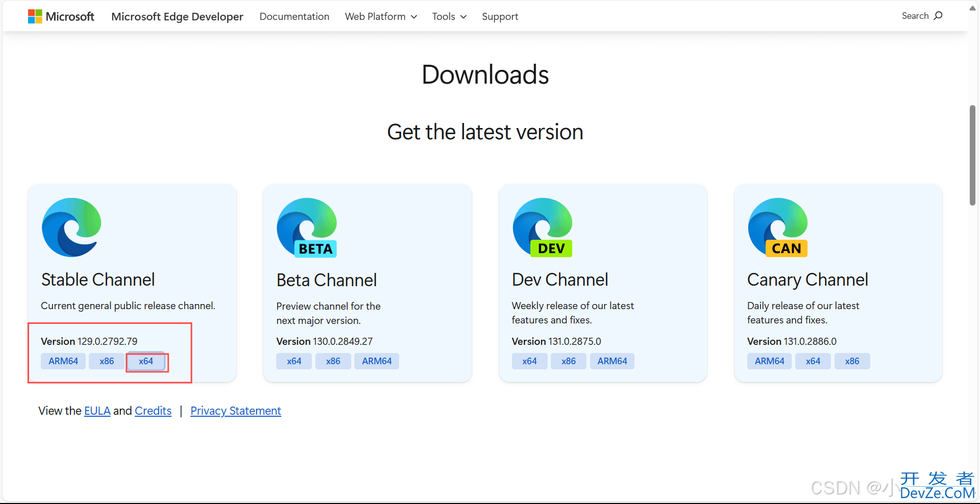
Task: Select Version 131.0.2886.0 text
Action: pyautogui.click(x=792, y=341)
